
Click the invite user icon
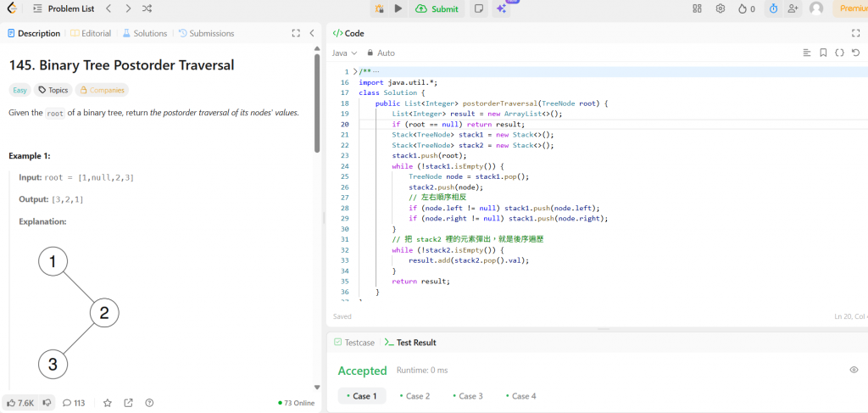coord(793,8)
